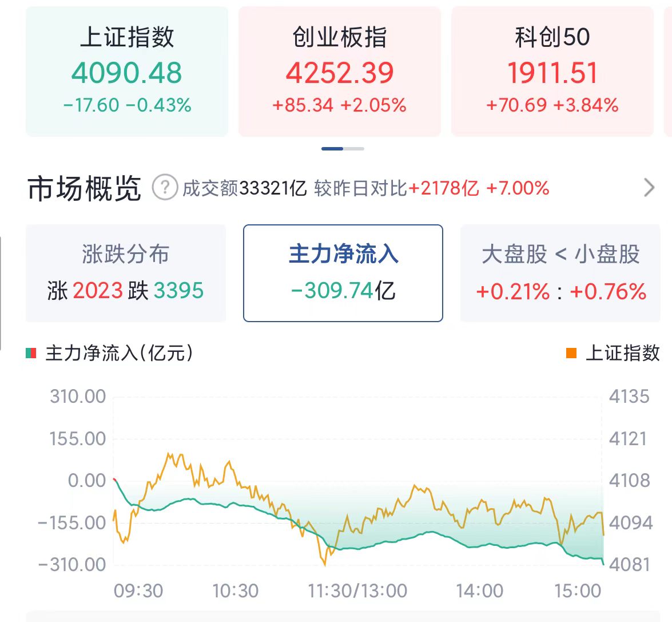
Task: Click the index cards page indicator
Action: 343,149
